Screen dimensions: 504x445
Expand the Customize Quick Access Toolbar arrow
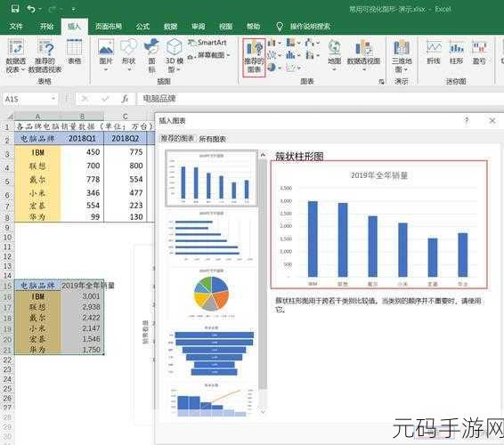click(74, 10)
